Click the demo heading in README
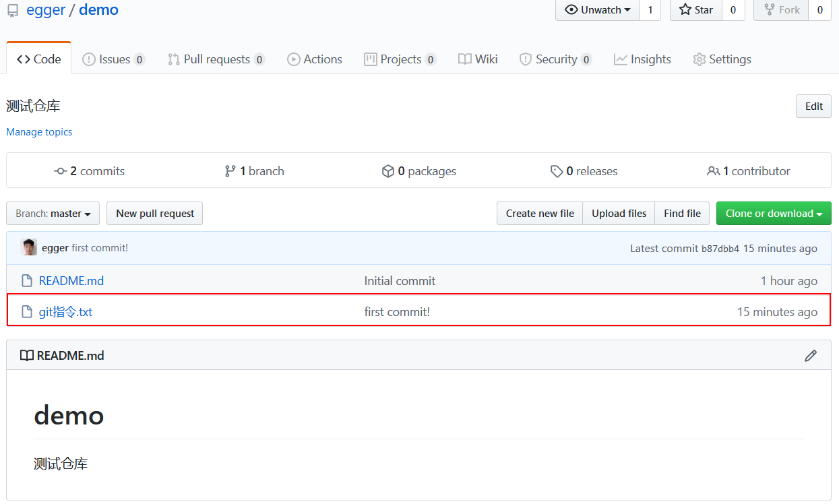Image resolution: width=839 pixels, height=504 pixels. pyautogui.click(x=69, y=415)
